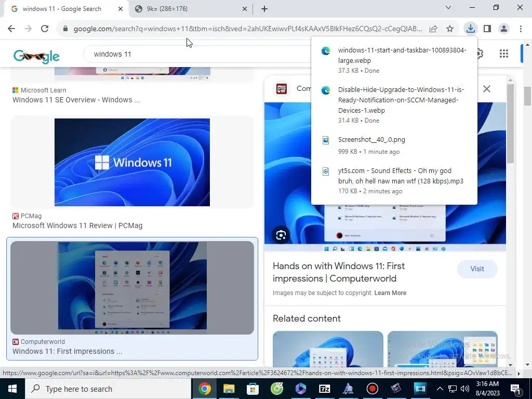532x399 pixels.
Task: Click the Learn More copyright link
Action: [x=390, y=293]
